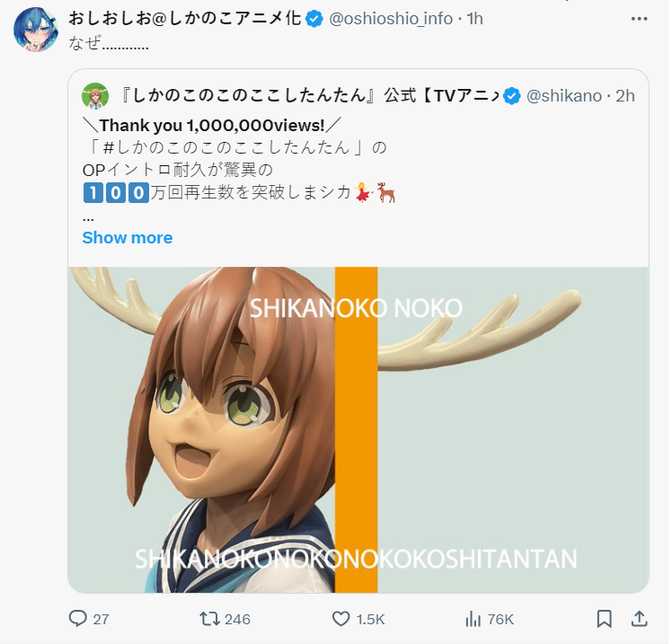View analytics via bar chart icon
The image size is (672, 644).
[473, 619]
